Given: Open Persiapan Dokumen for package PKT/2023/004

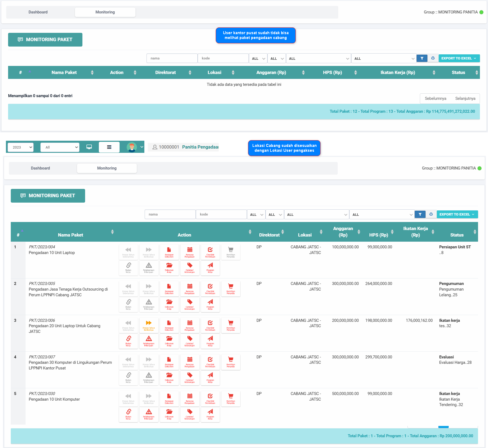Looking at the screenshot, I should pyautogui.click(x=169, y=252).
